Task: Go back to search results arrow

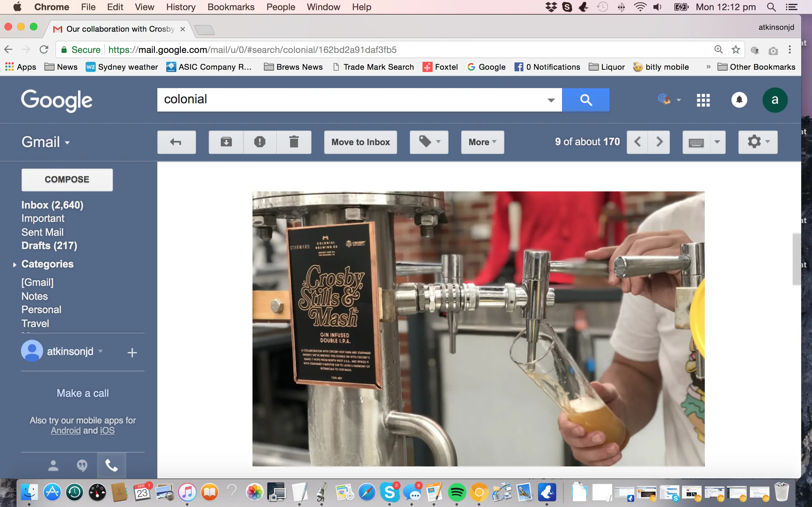Action: [x=176, y=142]
